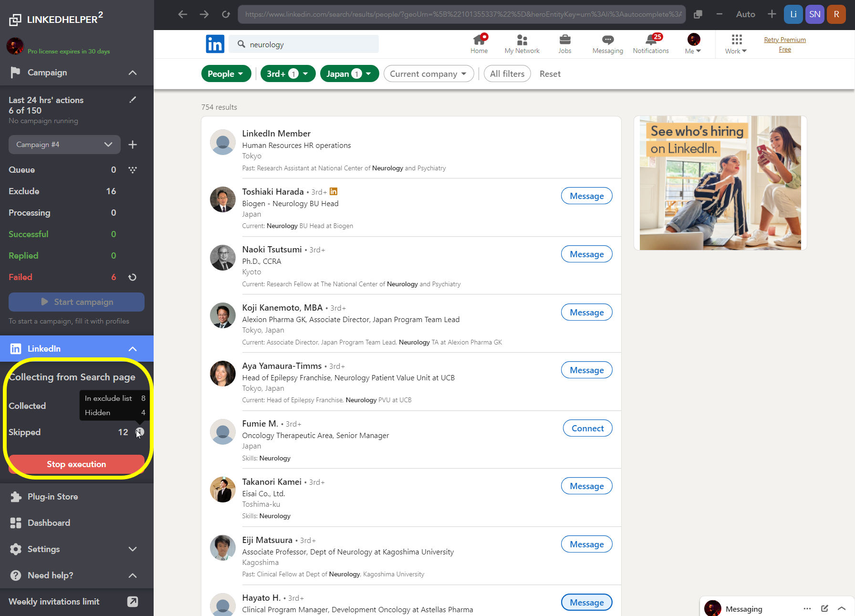Click the LinkedIn logo icon
Image resolution: width=855 pixels, height=616 pixels.
click(x=215, y=44)
